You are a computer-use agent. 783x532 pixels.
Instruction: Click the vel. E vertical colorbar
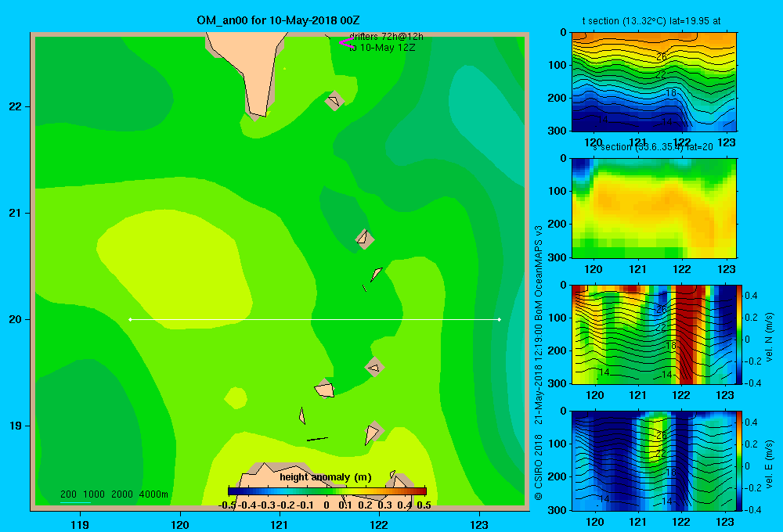pos(740,461)
